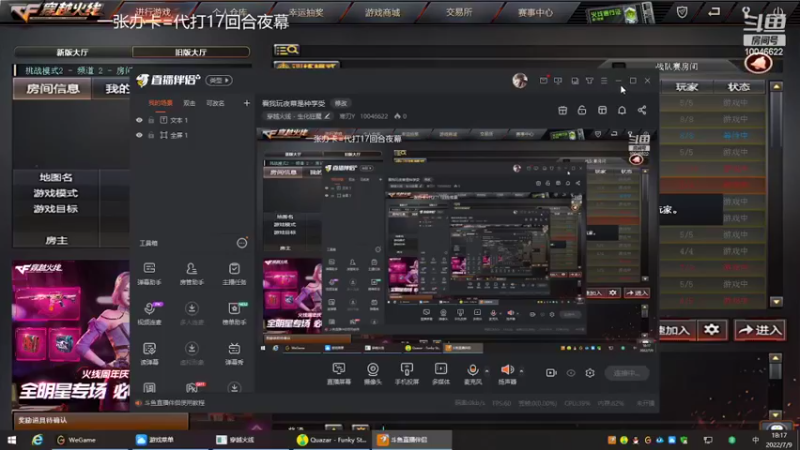This screenshot has height=450, width=800.
Task: Click the 进入 enter room button in game
Action: [x=760, y=330]
